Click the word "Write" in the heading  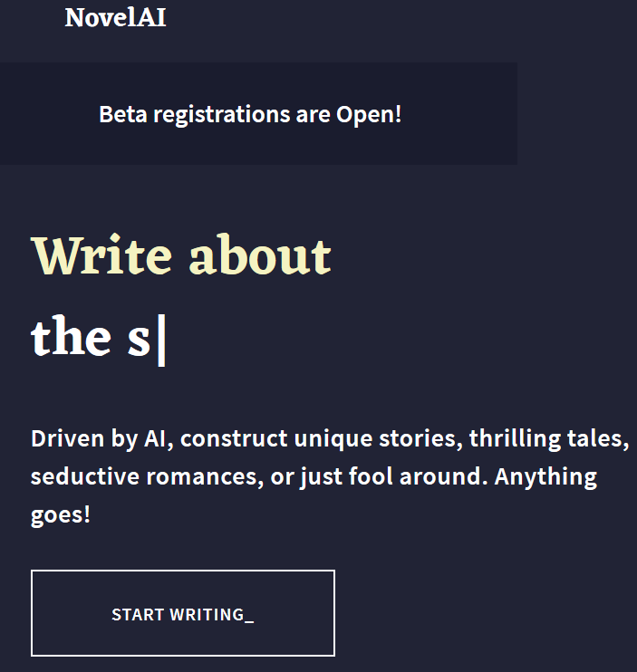[x=102, y=256]
